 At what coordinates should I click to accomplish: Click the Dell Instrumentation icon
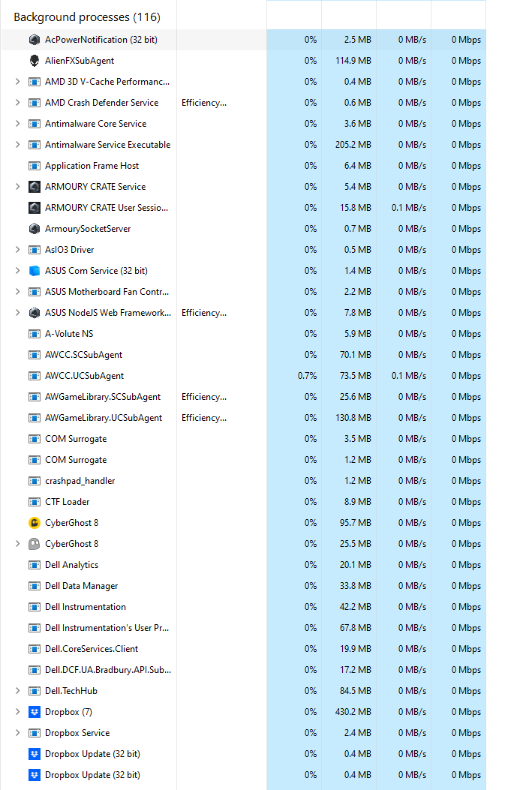tap(35, 607)
